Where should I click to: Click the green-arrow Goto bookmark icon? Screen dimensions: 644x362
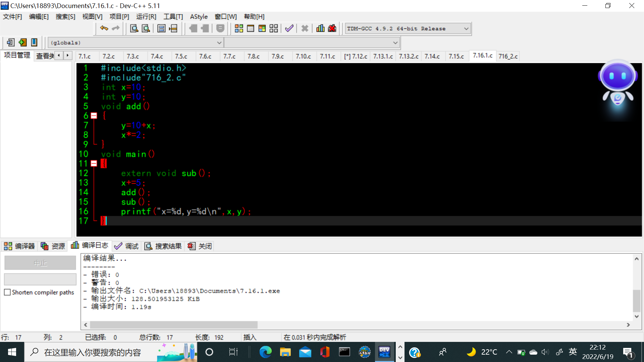pos(22,43)
